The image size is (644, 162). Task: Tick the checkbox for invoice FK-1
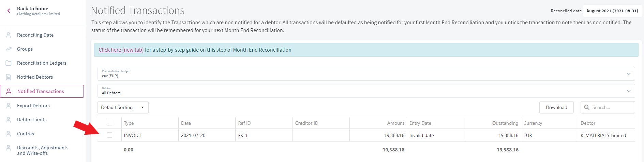point(109,135)
